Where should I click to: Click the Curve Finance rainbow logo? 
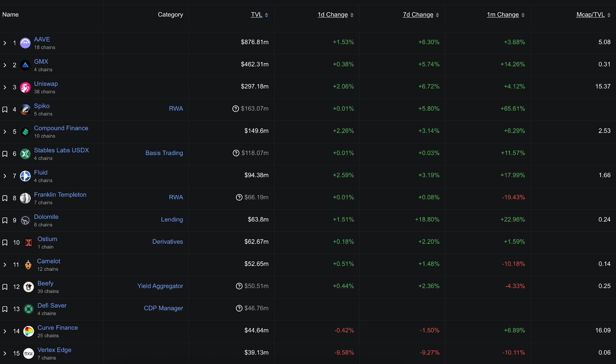point(29,331)
